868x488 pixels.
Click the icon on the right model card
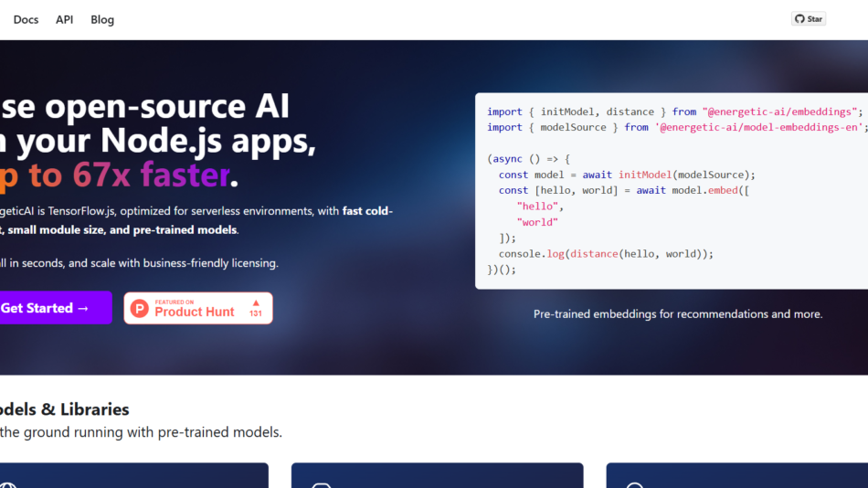click(634, 484)
